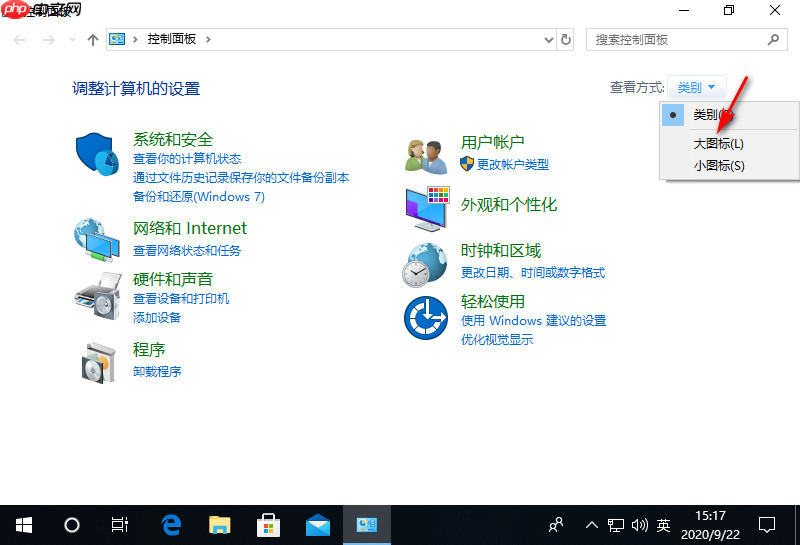Expand the address bar history dropdown

[548, 40]
